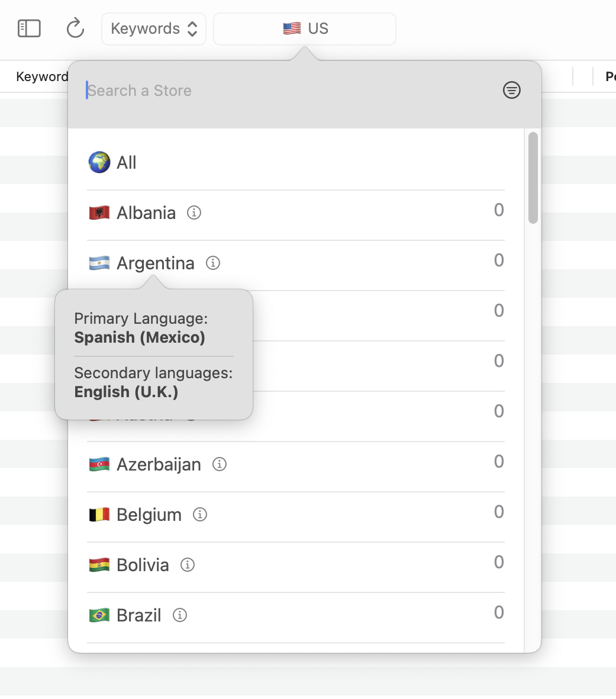Image resolution: width=616 pixels, height=699 pixels.
Task: Open Brazil language info icon
Action: pyautogui.click(x=180, y=615)
